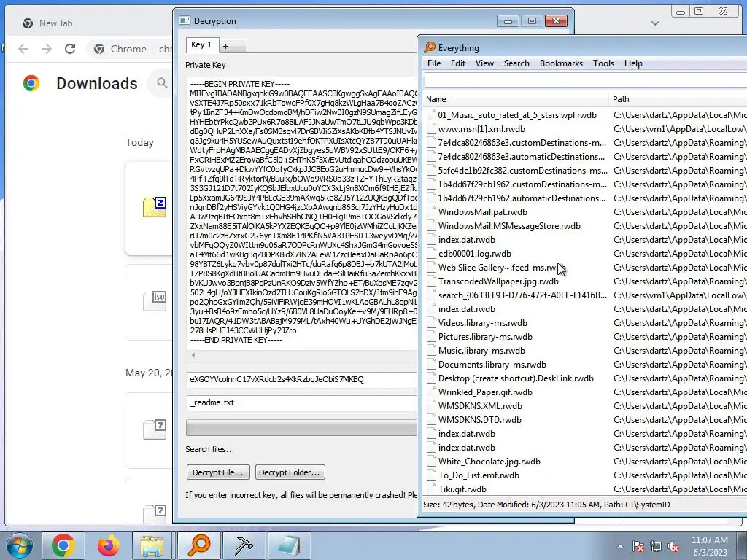The image size is (747, 560).
Task: Click inside the Private Key text area
Action: pos(301,212)
